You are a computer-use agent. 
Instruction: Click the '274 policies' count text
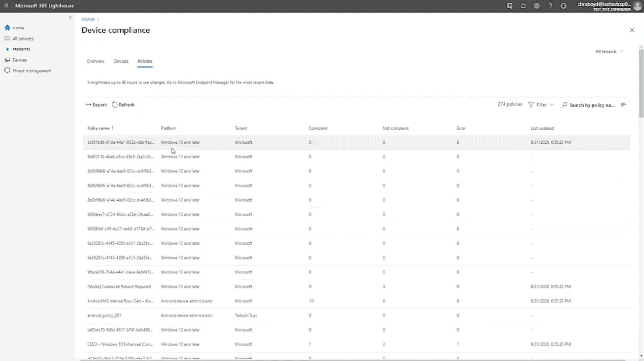510,104
